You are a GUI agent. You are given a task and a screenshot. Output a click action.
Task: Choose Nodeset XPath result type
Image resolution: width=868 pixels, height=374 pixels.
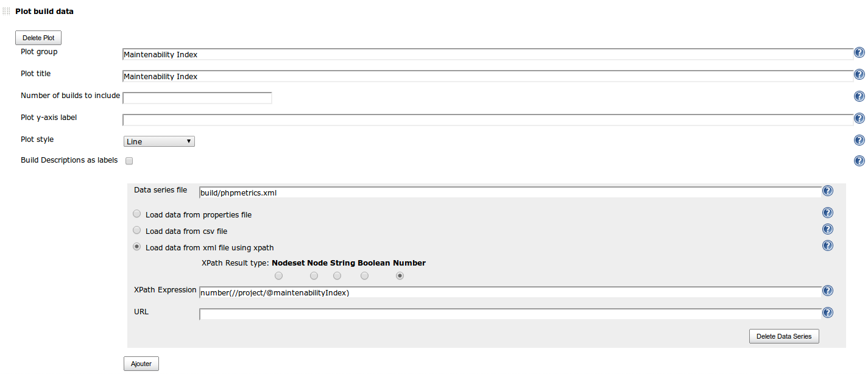point(279,276)
